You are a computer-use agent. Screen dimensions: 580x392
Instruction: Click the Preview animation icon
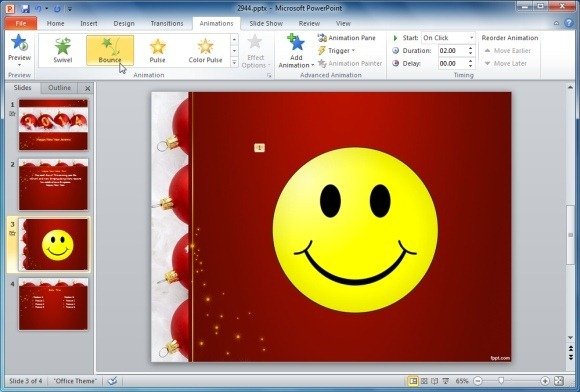tap(19, 42)
